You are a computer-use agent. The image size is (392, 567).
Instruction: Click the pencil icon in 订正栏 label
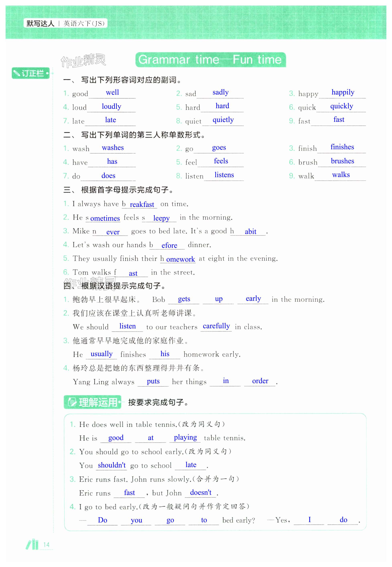point(17,73)
